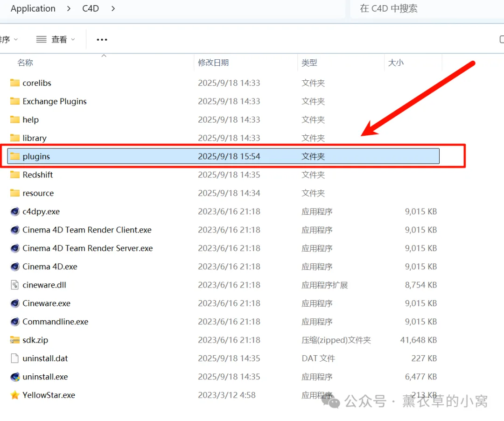Click the library folder icon
The height and width of the screenshot is (421, 504).
(15, 138)
